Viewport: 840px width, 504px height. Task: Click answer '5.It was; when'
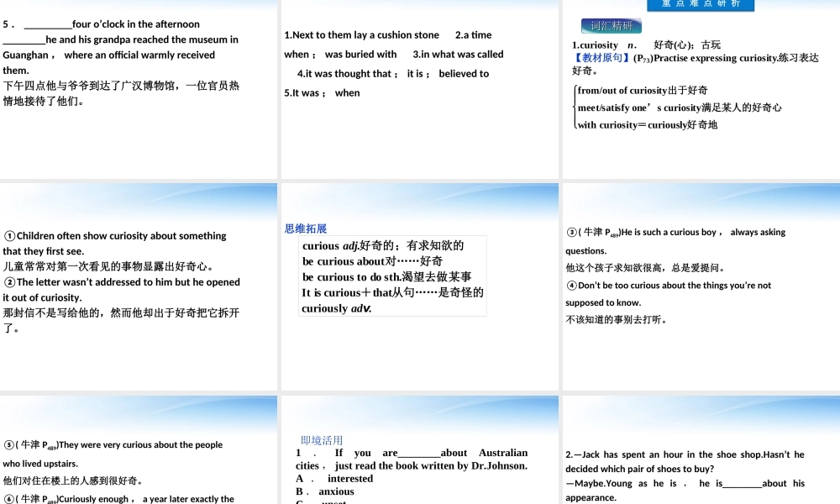click(322, 92)
